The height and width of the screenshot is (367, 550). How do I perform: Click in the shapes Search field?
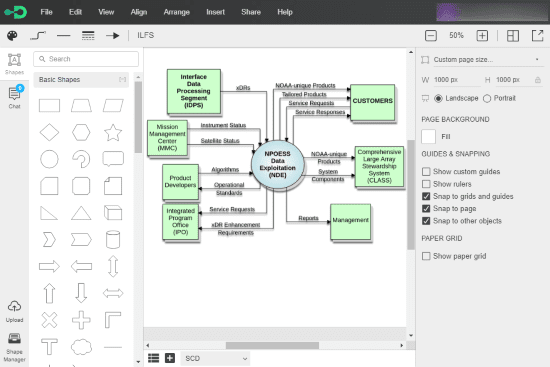tap(86, 59)
